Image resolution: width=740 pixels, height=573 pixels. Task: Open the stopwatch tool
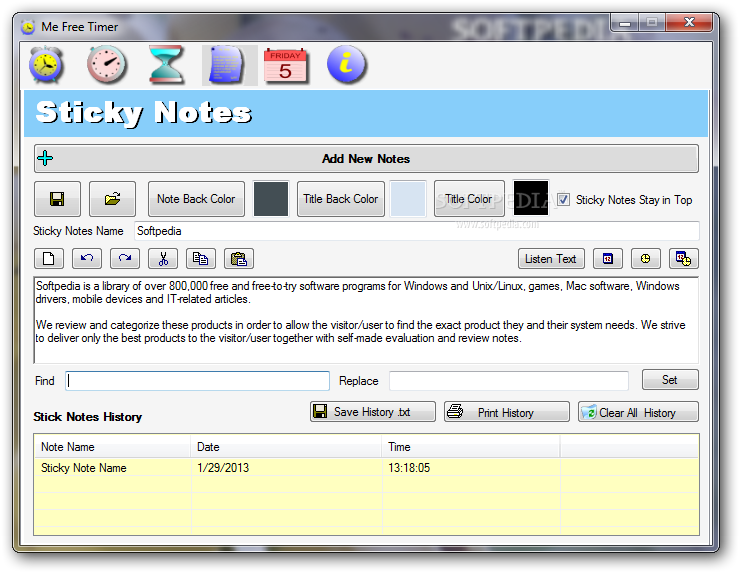[x=107, y=65]
